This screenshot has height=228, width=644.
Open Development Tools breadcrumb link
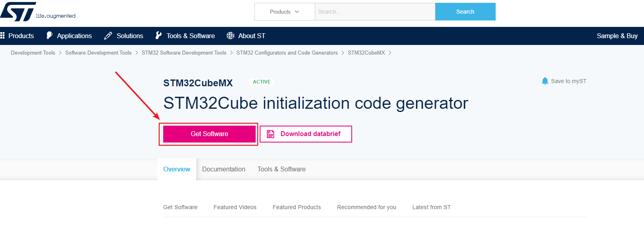(x=33, y=53)
